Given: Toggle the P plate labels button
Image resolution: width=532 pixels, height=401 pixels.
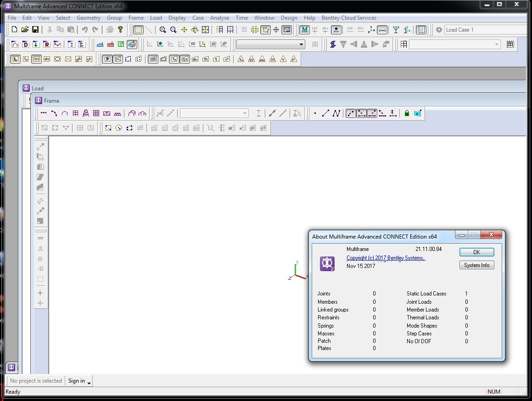Looking at the screenshot, I should coord(107,59).
